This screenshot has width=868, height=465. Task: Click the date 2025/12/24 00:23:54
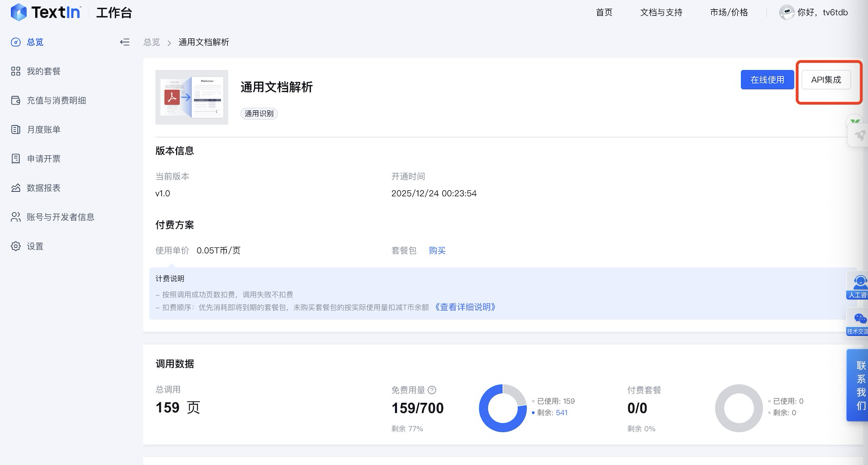click(x=434, y=194)
